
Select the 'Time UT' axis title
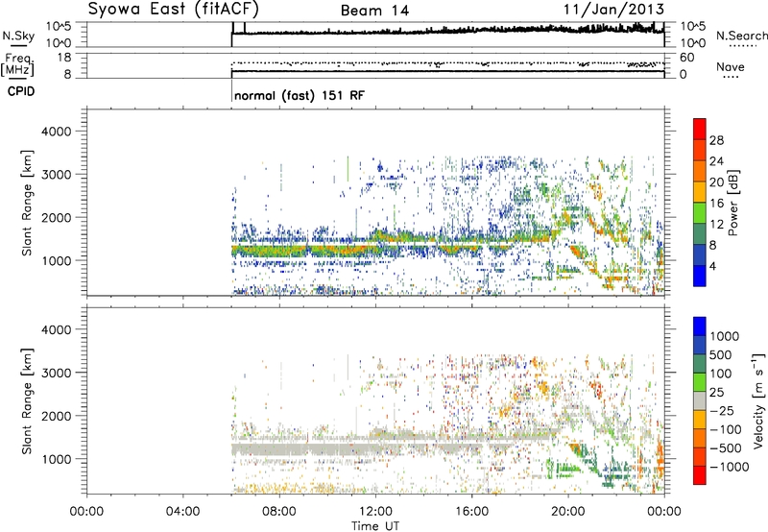pos(375,525)
